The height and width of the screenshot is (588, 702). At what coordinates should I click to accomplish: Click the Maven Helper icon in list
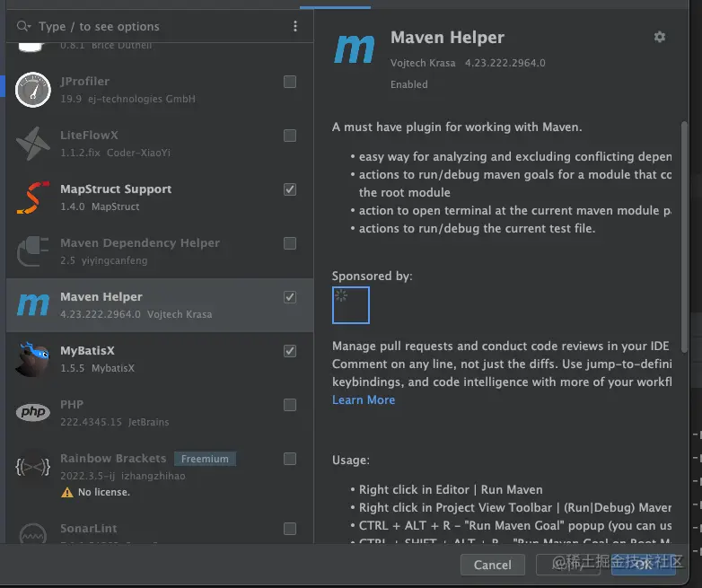32,305
